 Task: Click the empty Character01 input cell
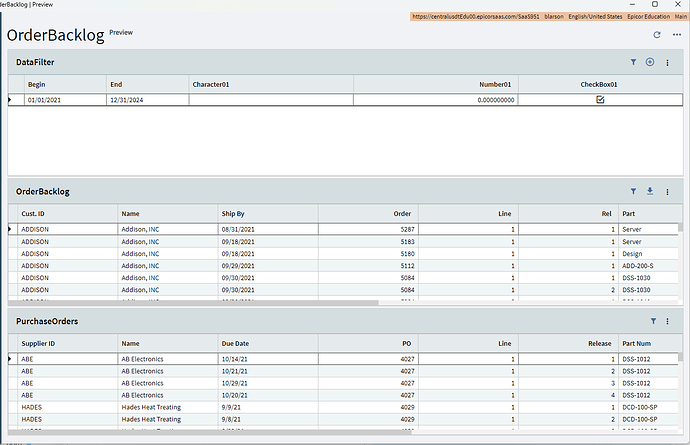point(271,100)
